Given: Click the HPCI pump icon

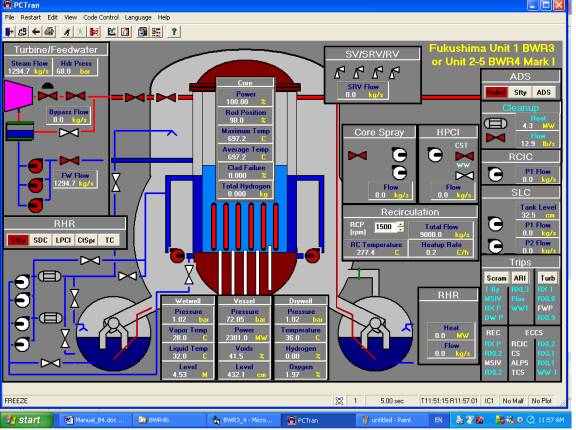Looking at the screenshot, I should [x=435, y=155].
